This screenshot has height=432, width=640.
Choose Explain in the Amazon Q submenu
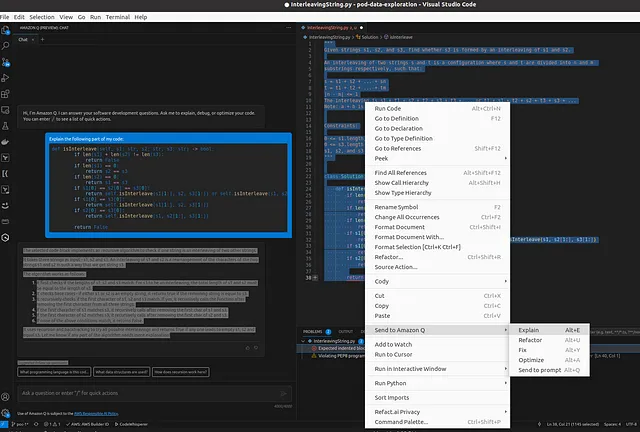tap(549, 330)
